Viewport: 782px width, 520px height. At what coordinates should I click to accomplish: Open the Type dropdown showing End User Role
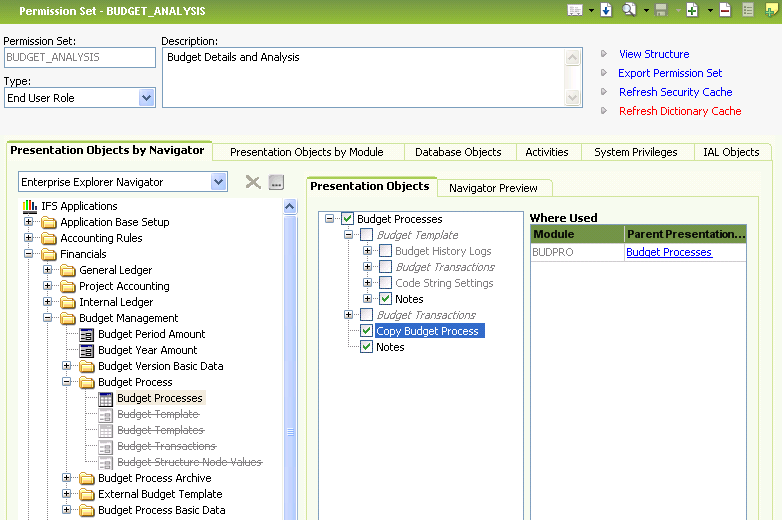[x=146, y=98]
